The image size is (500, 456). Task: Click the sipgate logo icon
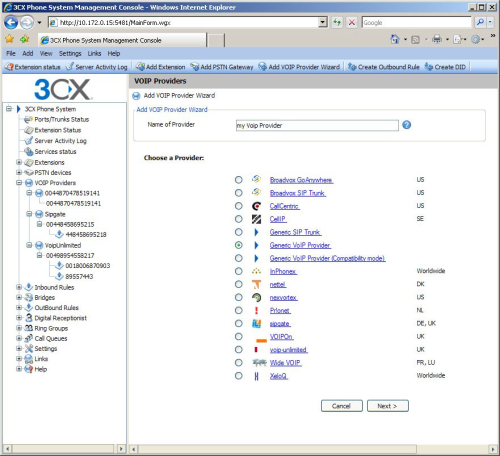pos(256,323)
